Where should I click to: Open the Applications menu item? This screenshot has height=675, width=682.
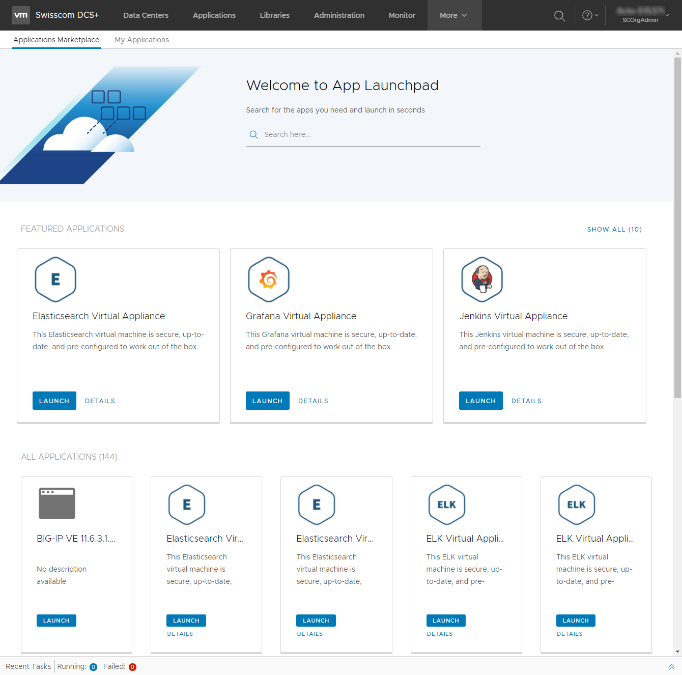[x=214, y=15]
